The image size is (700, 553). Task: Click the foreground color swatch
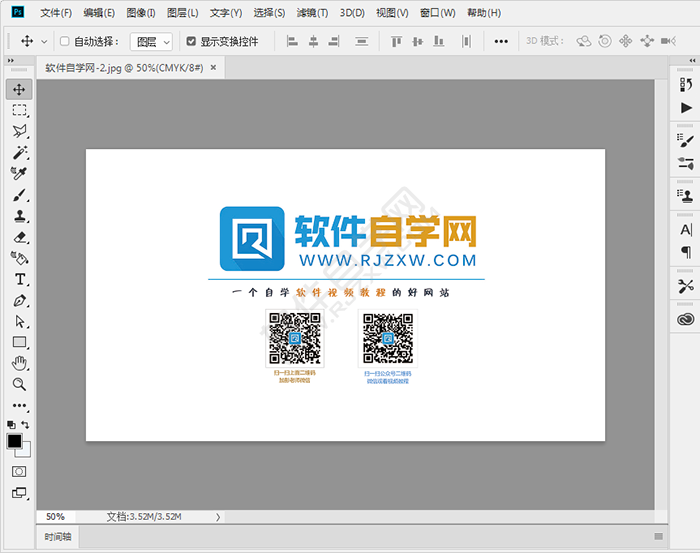[15, 441]
